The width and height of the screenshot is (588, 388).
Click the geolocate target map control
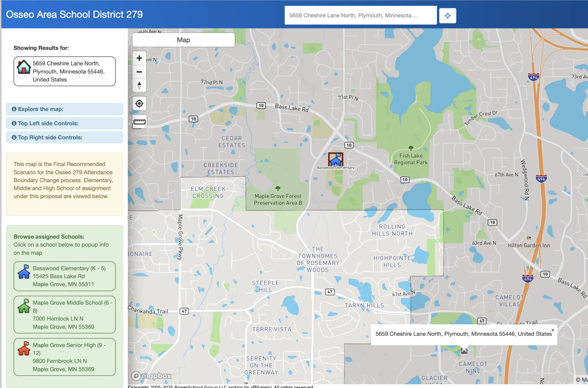click(139, 104)
